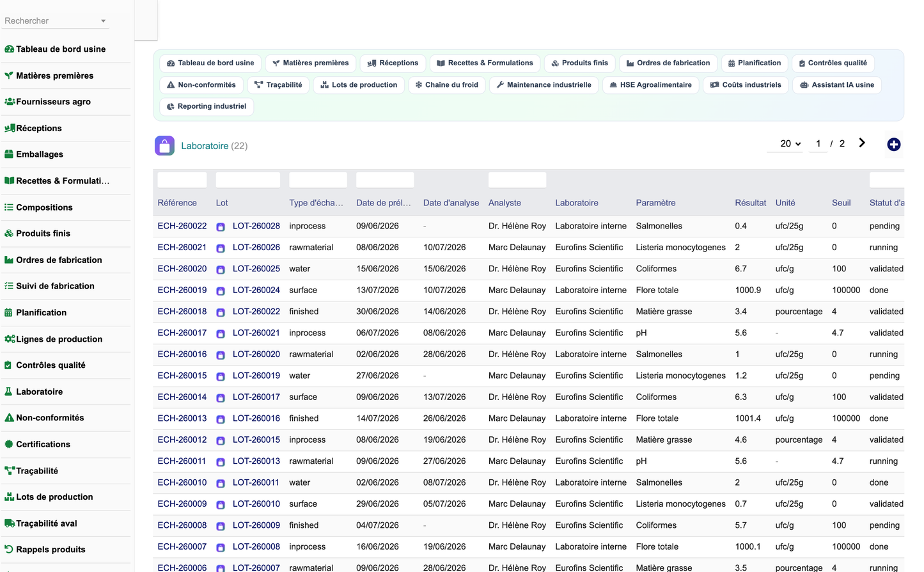This screenshot has width=924, height=572.
Task: Follow lot link LOT-260026
Action: [256, 247]
